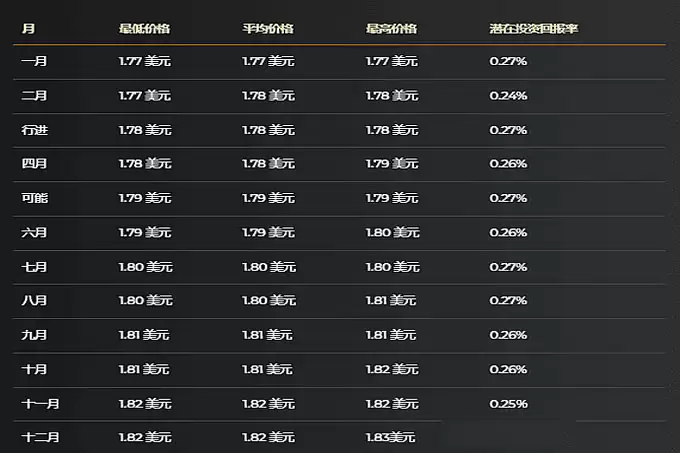Click the 九月 row label
The image size is (680, 453).
[33, 334]
